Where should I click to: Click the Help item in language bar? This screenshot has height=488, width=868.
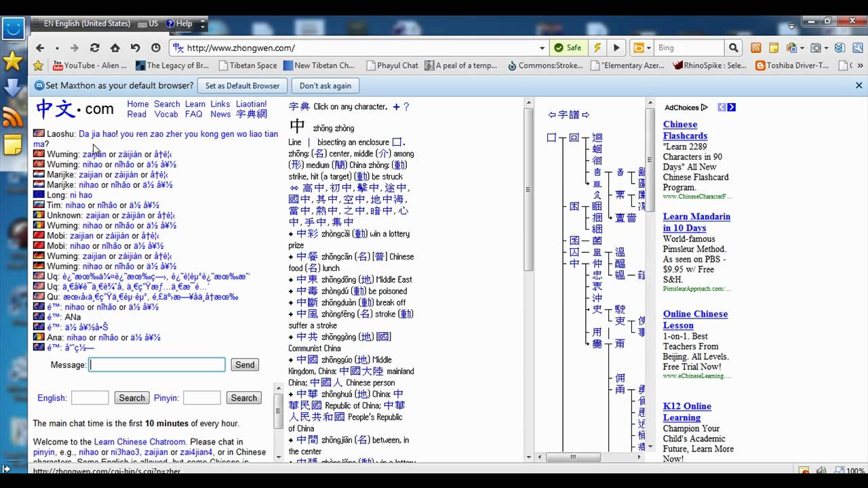[x=179, y=24]
